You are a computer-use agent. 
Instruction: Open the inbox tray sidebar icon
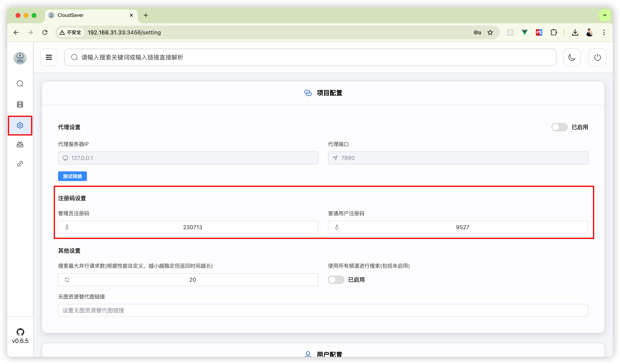(x=20, y=145)
